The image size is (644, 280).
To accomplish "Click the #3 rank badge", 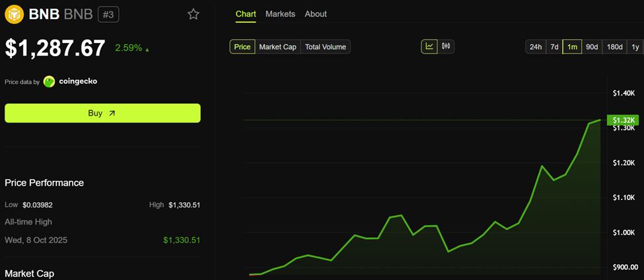I will click(x=108, y=15).
